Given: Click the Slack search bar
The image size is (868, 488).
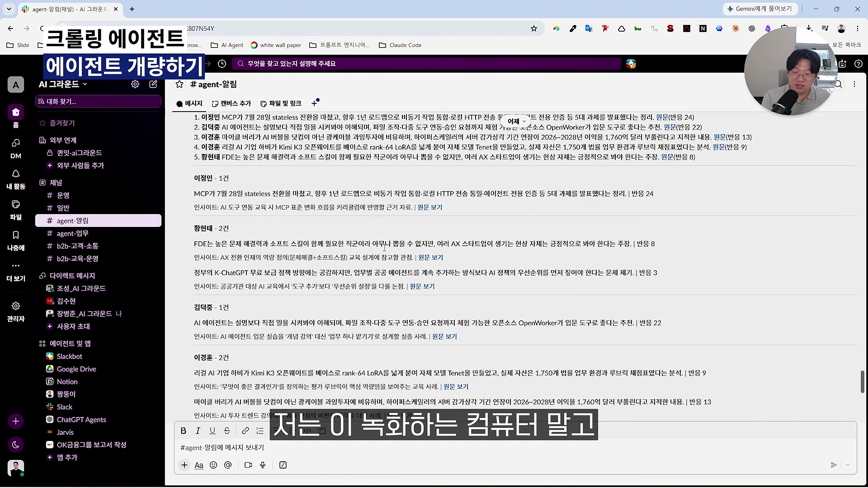Looking at the screenshot, I should [x=427, y=64].
